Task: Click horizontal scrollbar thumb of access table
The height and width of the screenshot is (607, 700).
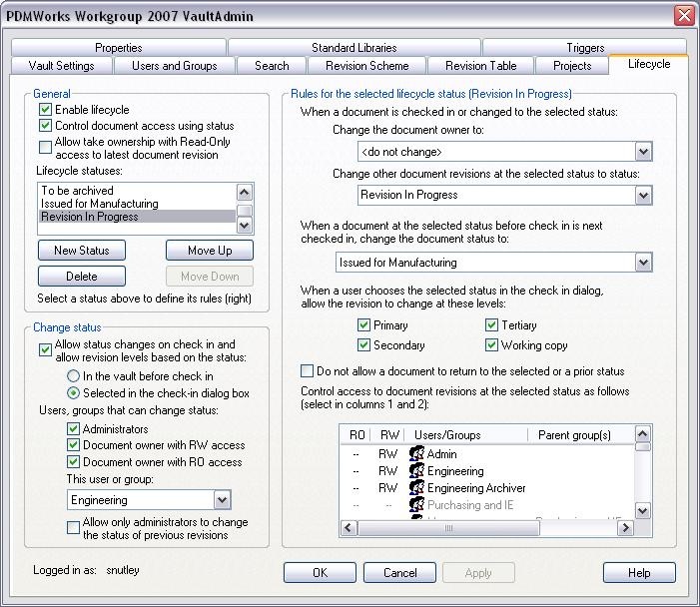Action: [x=448, y=528]
